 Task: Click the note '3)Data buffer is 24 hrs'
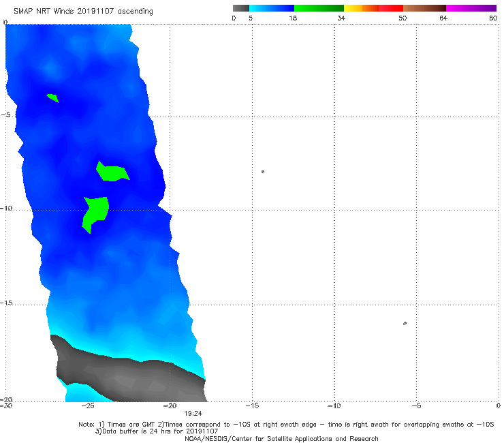click(x=157, y=431)
